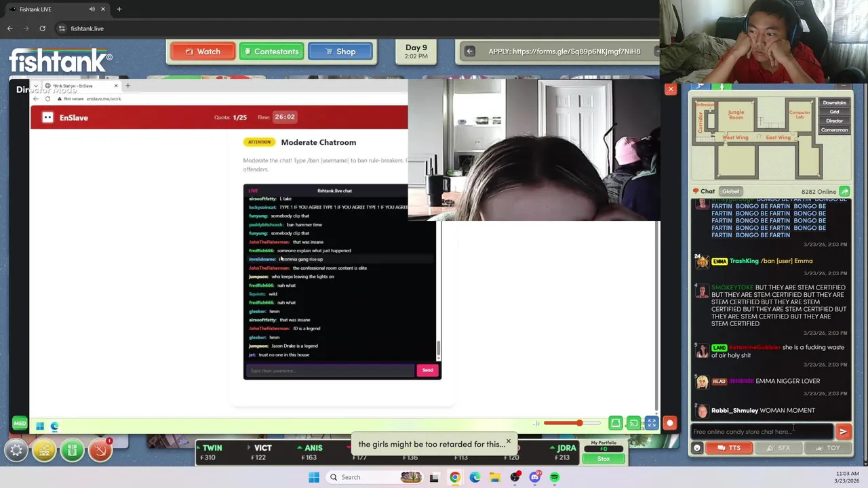
Task: Open the Contestants tab
Action: pyautogui.click(x=271, y=52)
